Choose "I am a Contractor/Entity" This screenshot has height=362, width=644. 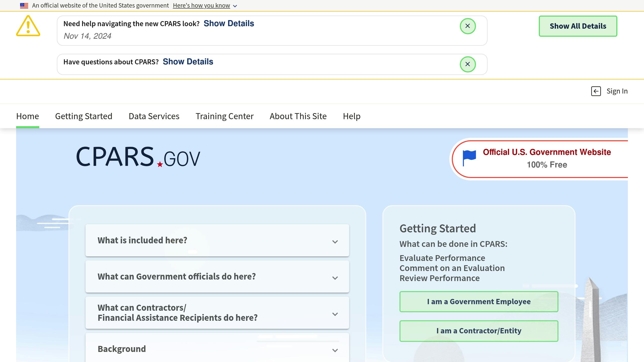click(479, 331)
